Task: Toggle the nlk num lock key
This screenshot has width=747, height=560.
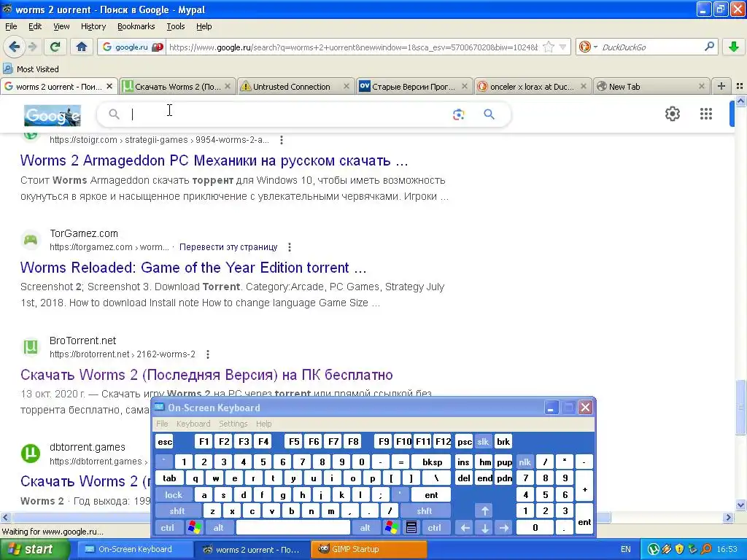Action: [525, 462]
